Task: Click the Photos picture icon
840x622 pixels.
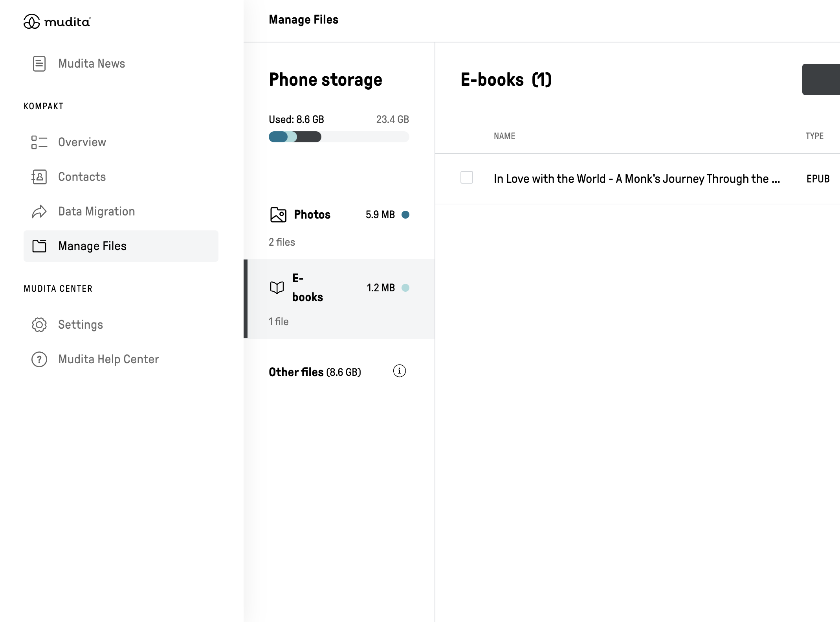Action: coord(278,215)
